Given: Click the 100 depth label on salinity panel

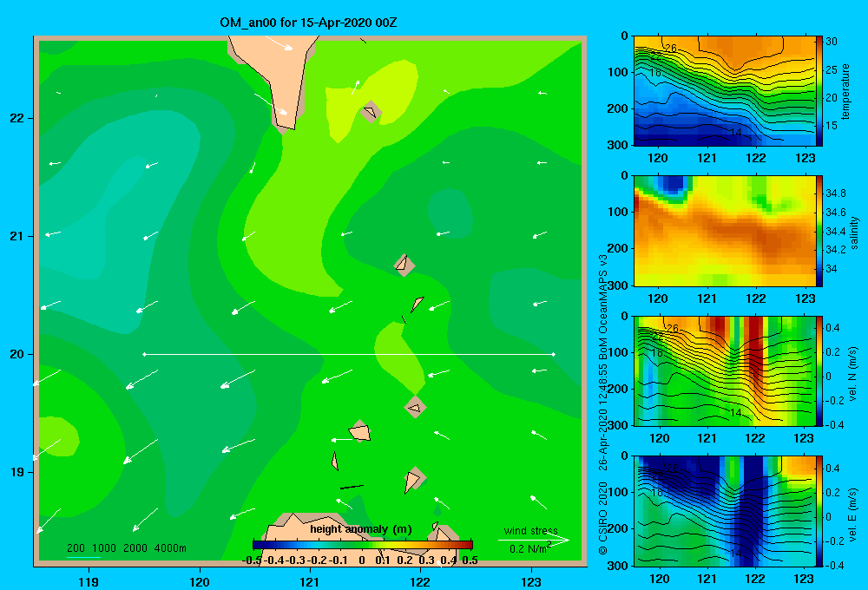Looking at the screenshot, I should point(618,212).
